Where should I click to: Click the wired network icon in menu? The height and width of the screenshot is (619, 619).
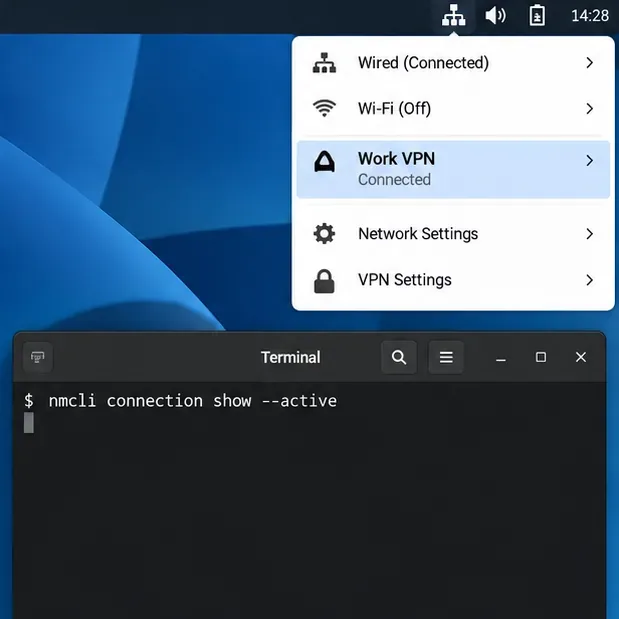point(324,63)
